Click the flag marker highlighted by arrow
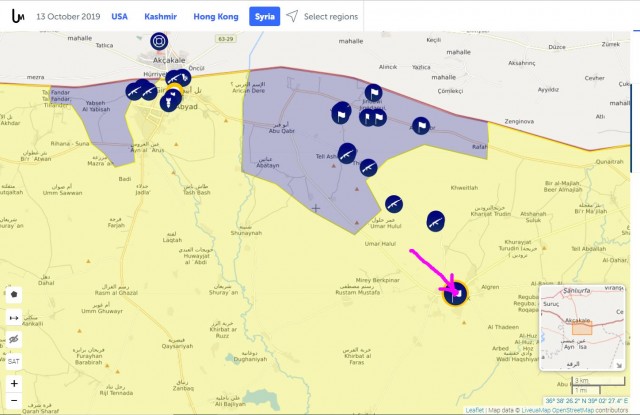Screen dimensions: 640x415 [x=455, y=294]
